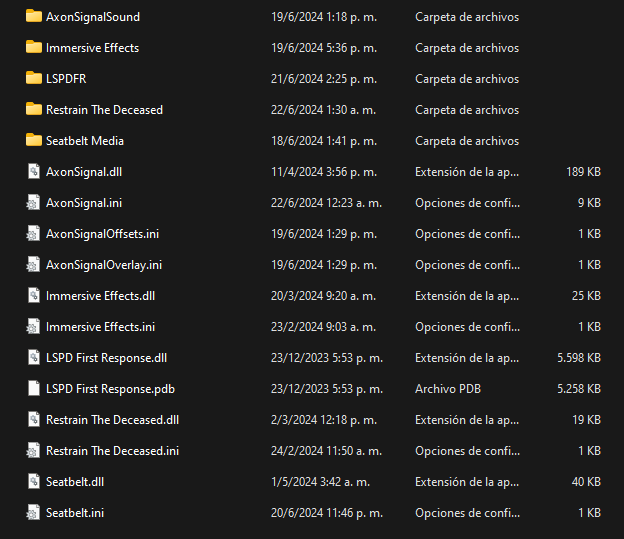Click the 5.598 KB size value

coord(579,358)
